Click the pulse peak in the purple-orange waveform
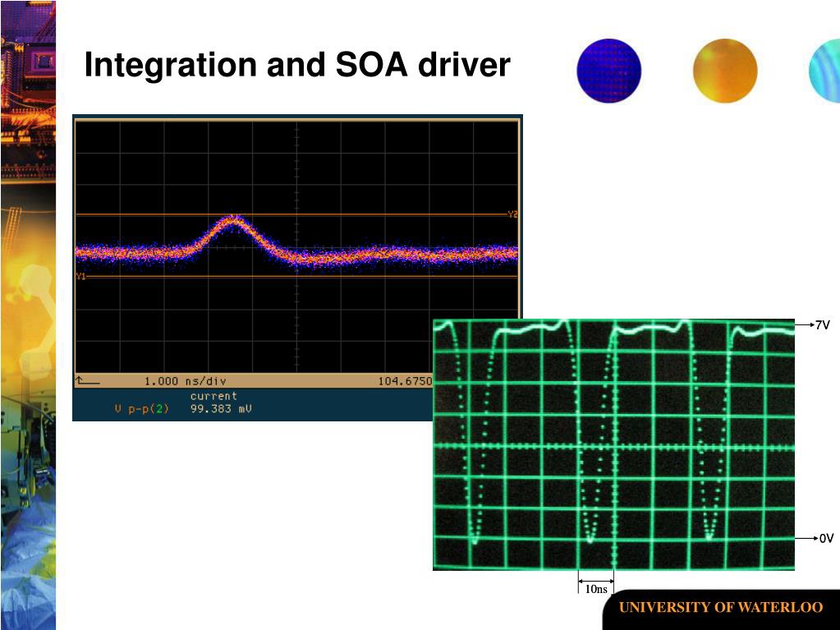Image resolution: width=840 pixels, height=630 pixels. (x=233, y=219)
